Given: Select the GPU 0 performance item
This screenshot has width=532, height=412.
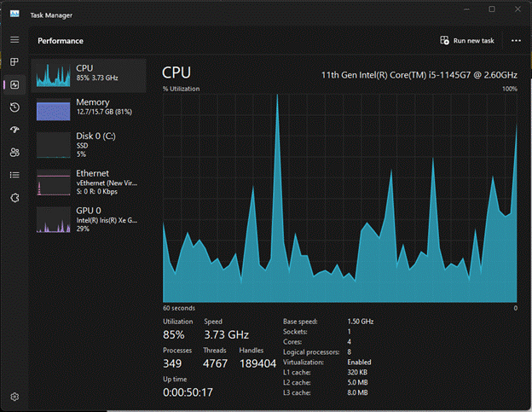Looking at the screenshot, I should (89, 220).
